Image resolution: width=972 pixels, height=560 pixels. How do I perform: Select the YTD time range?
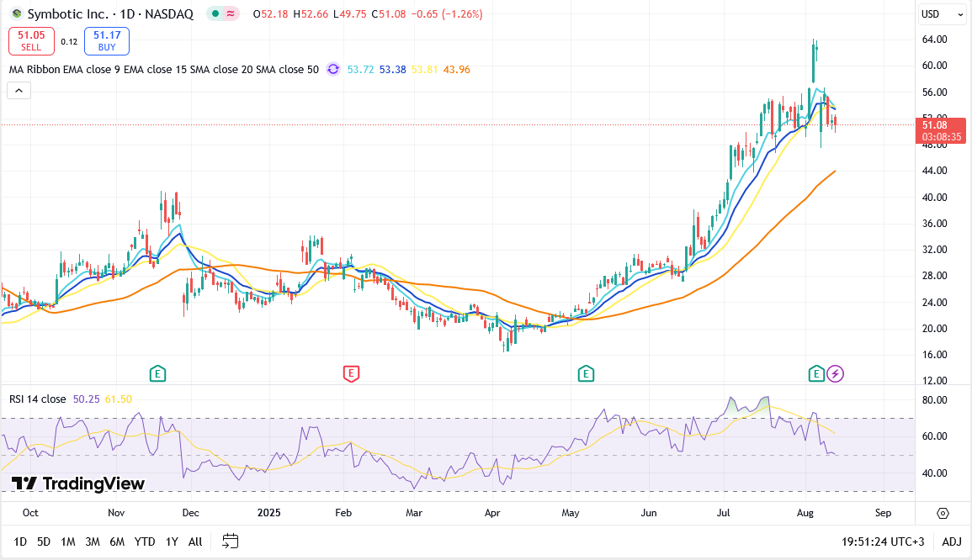[145, 542]
